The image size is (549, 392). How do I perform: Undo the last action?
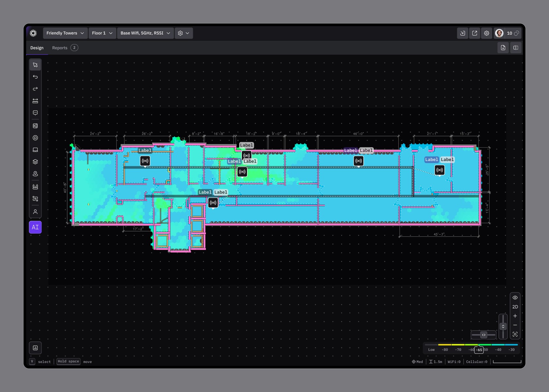tap(35, 77)
